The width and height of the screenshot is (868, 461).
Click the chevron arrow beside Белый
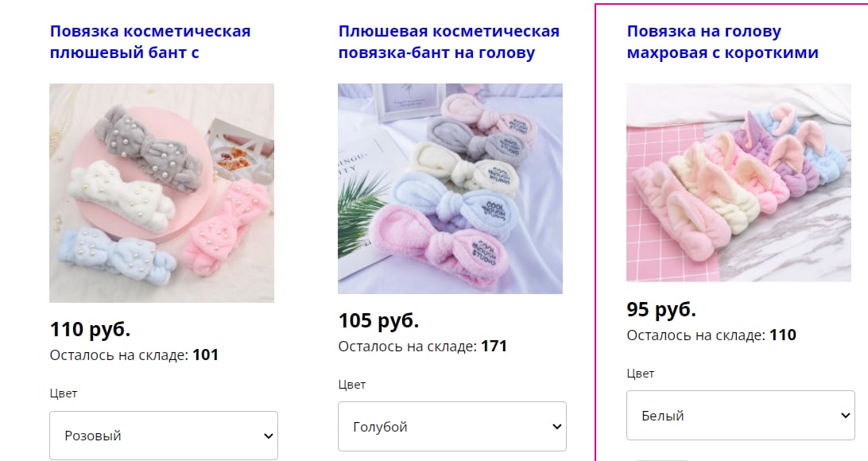coord(845,416)
